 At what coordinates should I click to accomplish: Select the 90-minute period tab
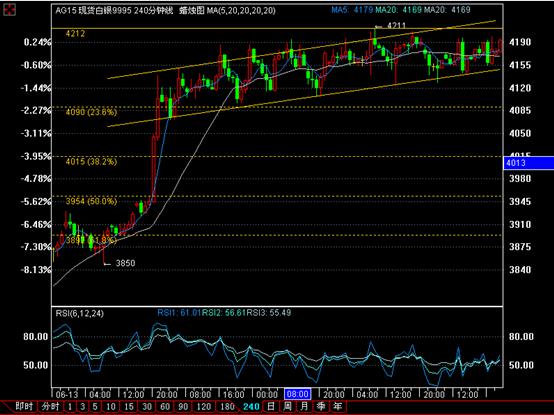coord(183,407)
